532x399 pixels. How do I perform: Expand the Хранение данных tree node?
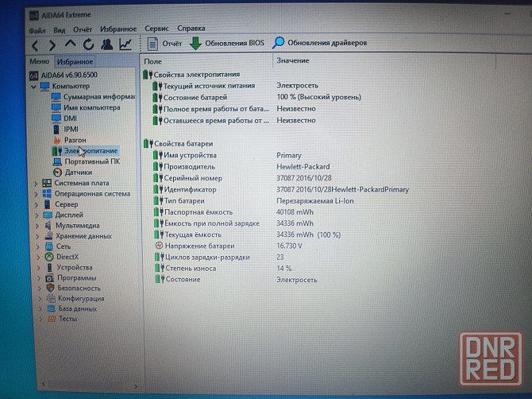click(x=37, y=236)
